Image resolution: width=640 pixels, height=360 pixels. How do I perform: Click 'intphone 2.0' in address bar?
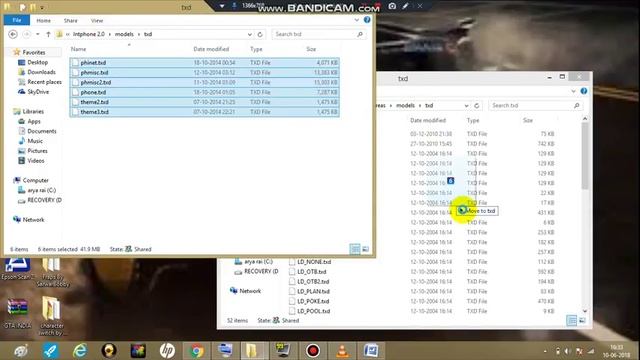coord(89,34)
